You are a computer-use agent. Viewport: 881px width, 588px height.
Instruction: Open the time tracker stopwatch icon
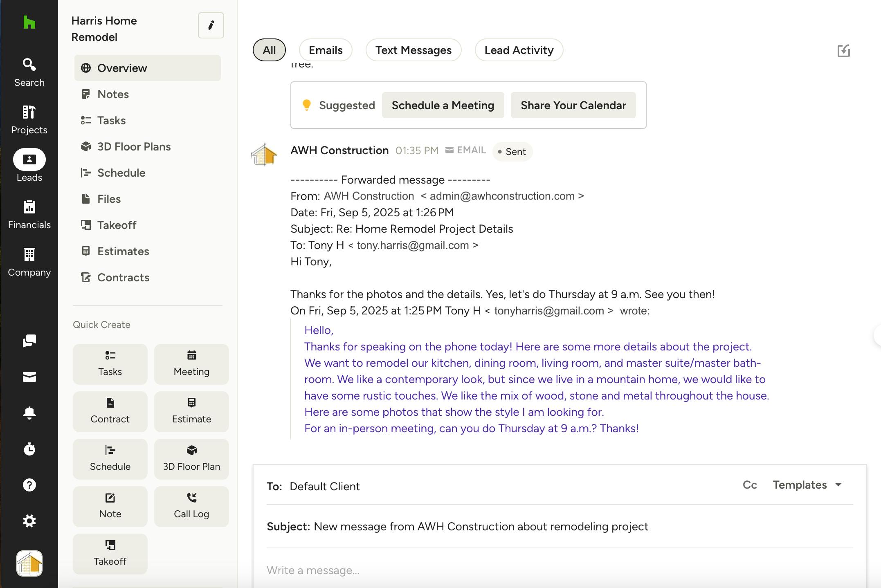tap(29, 449)
